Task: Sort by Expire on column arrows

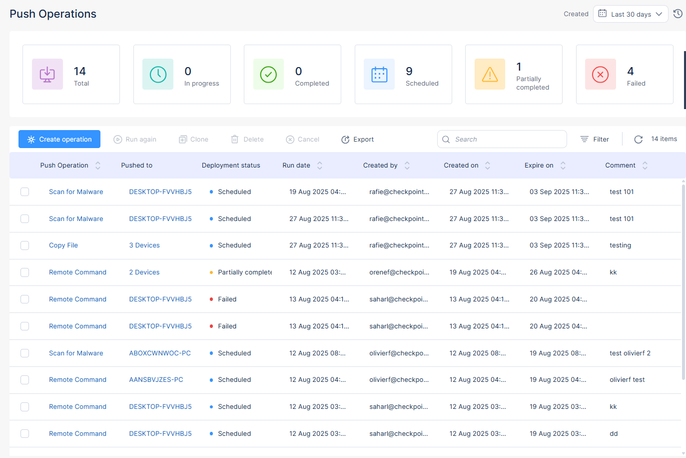Action: tap(563, 165)
